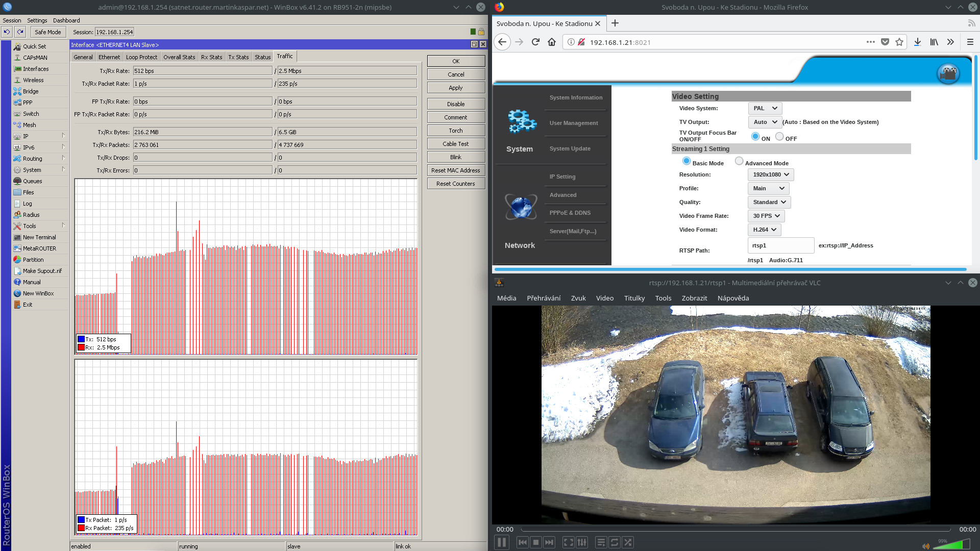Viewport: 980px width, 551px height.
Task: Toggle VLC loop mode
Action: pos(614,542)
